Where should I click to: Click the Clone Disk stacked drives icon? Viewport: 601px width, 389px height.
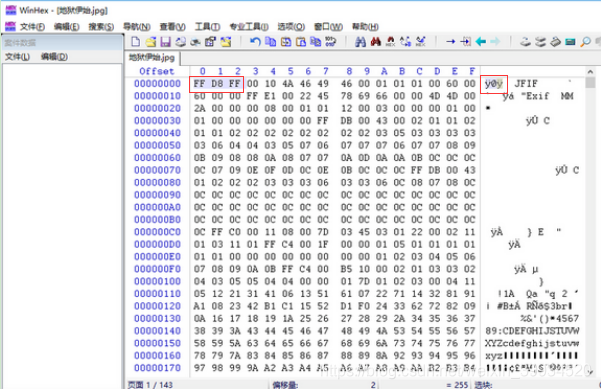[x=540, y=41]
